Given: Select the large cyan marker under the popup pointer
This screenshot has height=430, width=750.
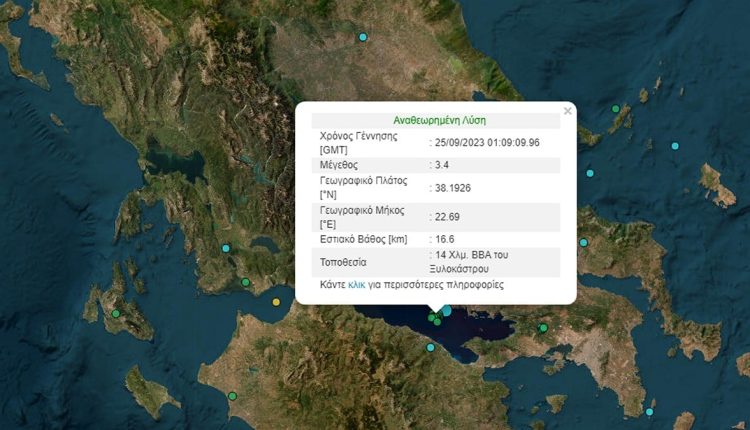Looking at the screenshot, I should click(x=446, y=311).
